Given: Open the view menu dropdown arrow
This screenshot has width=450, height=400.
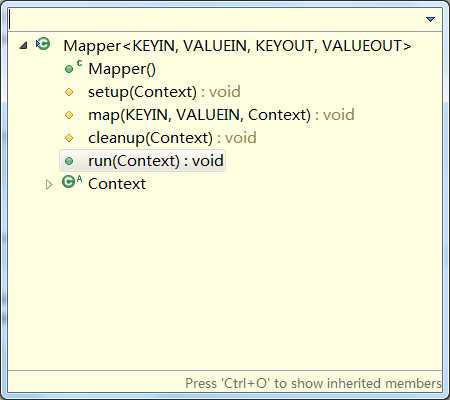Looking at the screenshot, I should pyautogui.click(x=430, y=20).
